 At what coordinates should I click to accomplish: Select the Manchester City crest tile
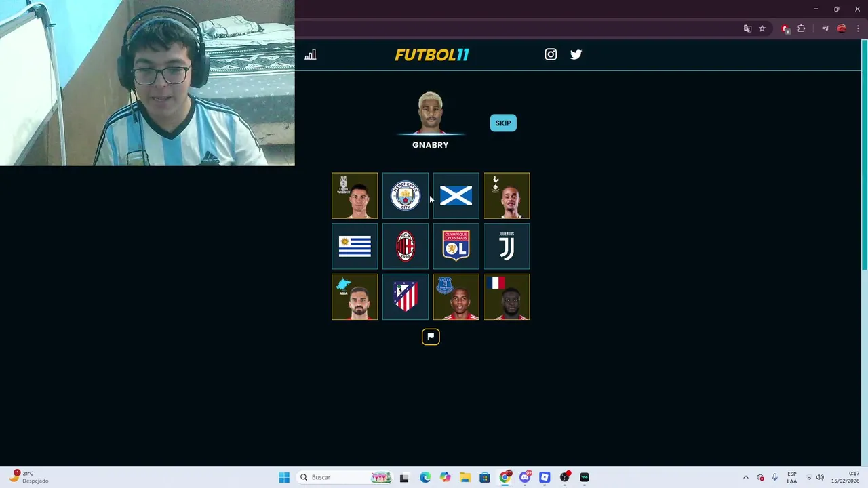406,196
